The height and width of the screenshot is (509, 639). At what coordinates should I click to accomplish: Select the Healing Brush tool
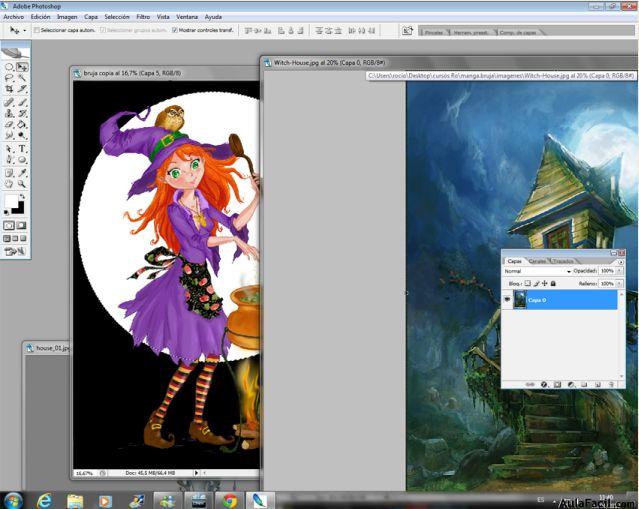coord(9,102)
